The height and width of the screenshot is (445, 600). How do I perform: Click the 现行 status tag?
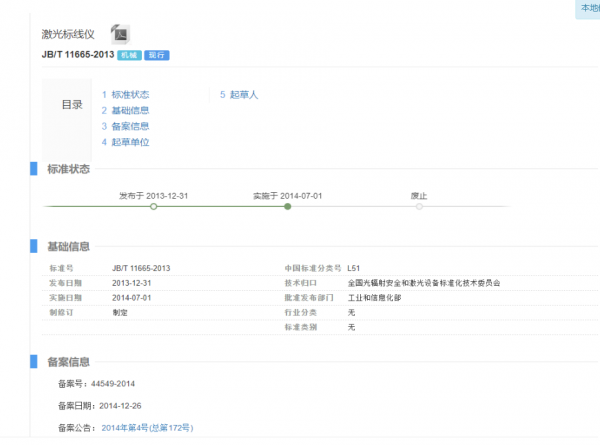pos(156,55)
